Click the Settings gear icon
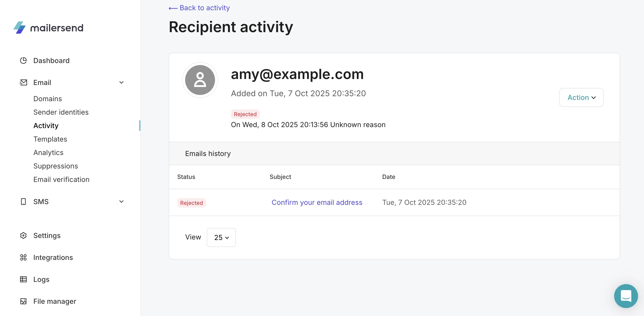Viewport: 644px width, 316px height. pyautogui.click(x=23, y=235)
